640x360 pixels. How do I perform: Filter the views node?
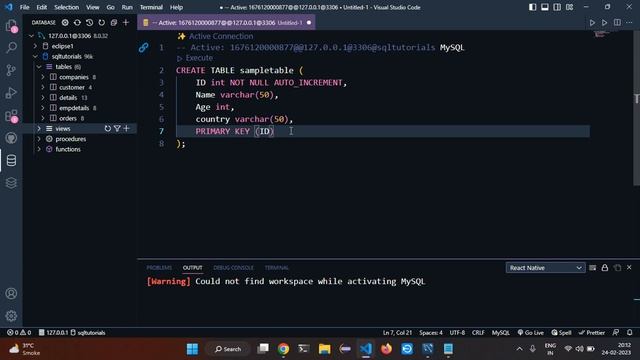pos(117,129)
